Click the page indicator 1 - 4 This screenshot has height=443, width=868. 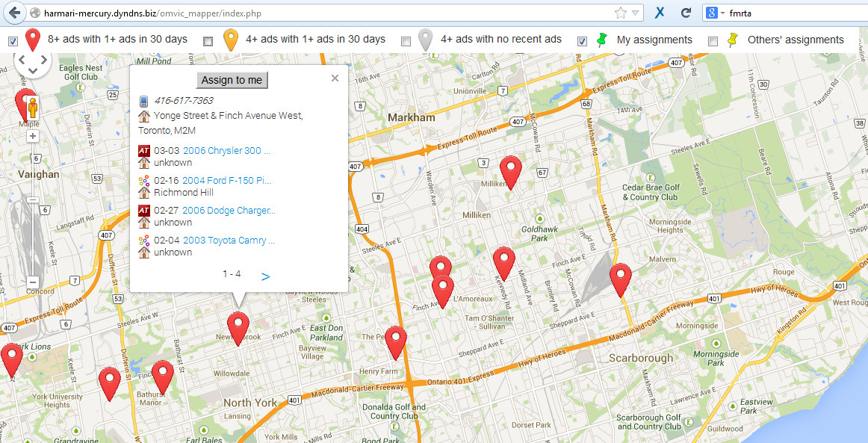232,274
